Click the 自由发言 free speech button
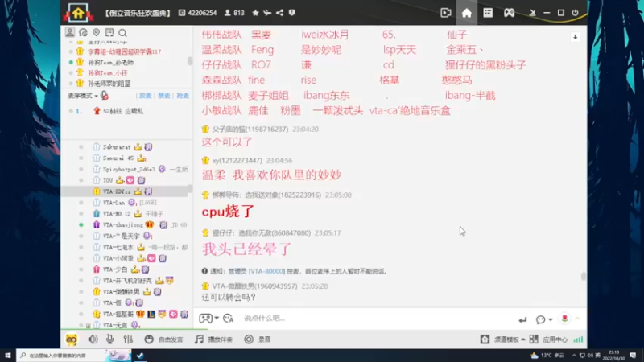Viewport: 644px width, 362px height. pyautogui.click(x=163, y=339)
